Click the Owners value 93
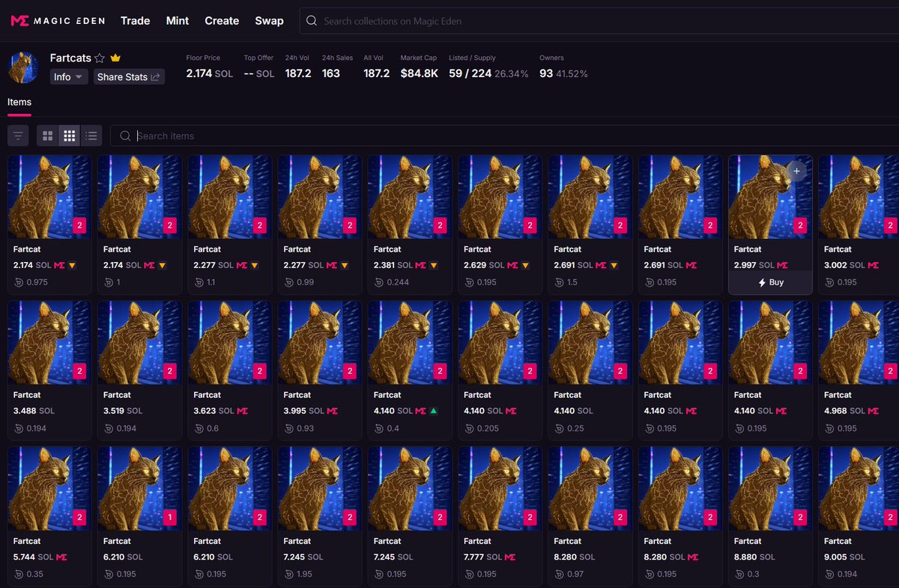This screenshot has height=588, width=899. click(x=546, y=73)
